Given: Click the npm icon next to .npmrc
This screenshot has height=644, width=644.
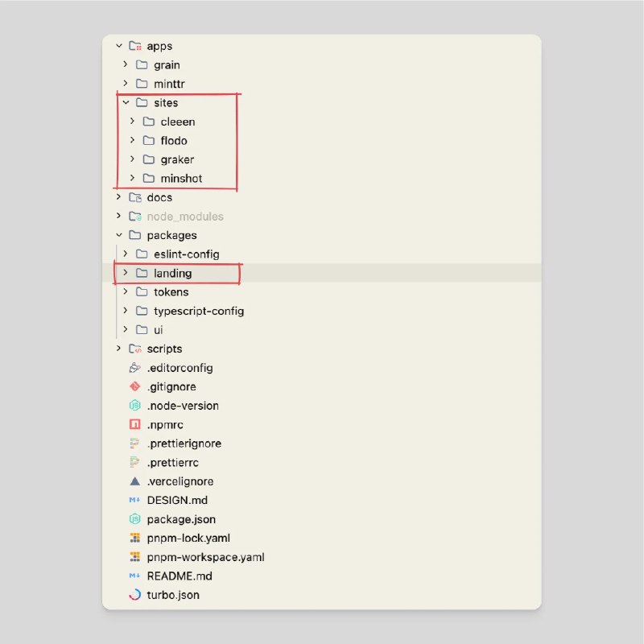Looking at the screenshot, I should (x=134, y=424).
